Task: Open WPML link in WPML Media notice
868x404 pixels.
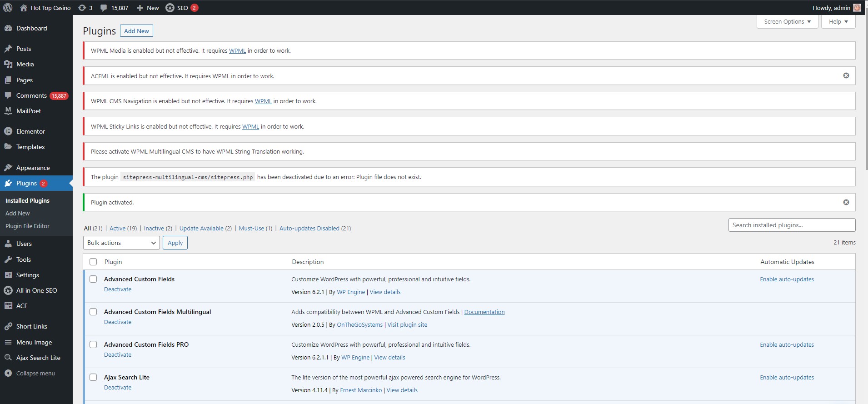Action: tap(237, 50)
